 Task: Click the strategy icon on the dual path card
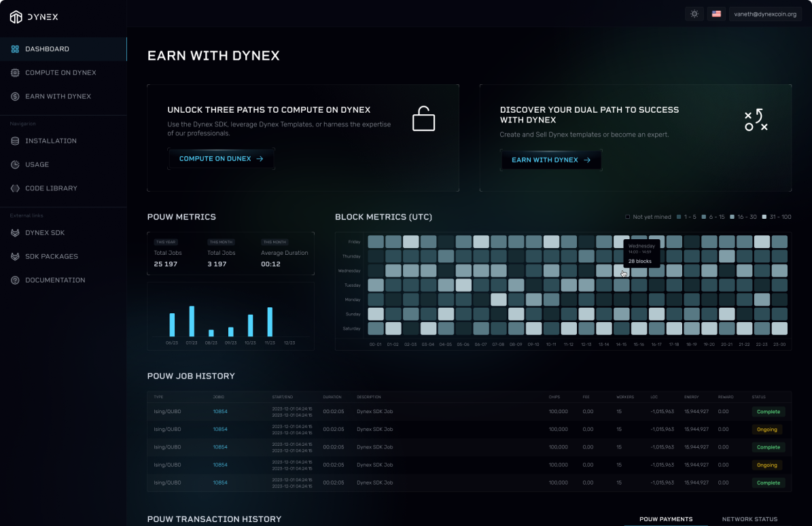[756, 120]
